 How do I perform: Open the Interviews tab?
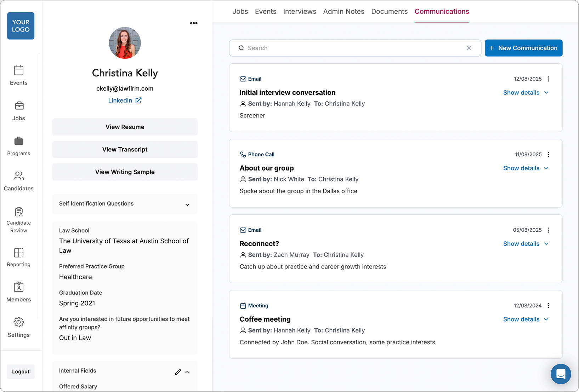(x=299, y=11)
